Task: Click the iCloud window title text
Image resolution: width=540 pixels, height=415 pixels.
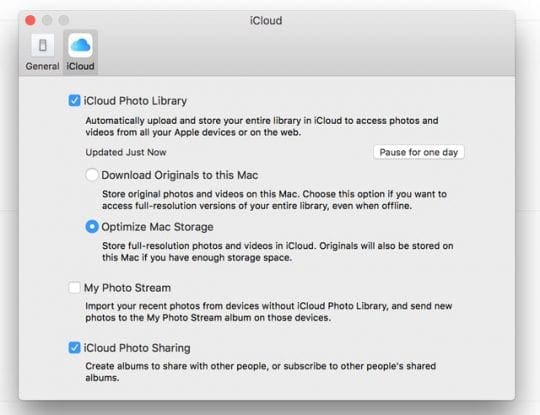Action: coord(266,21)
